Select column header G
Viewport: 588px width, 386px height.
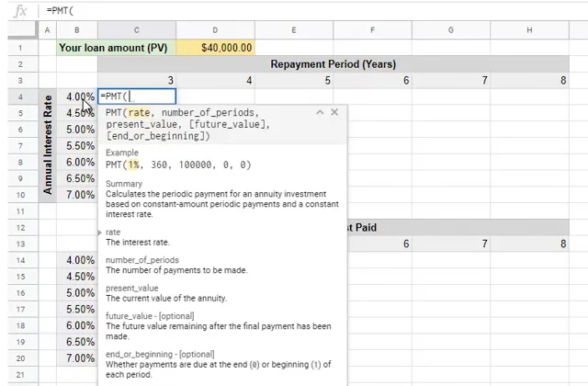[451, 30]
